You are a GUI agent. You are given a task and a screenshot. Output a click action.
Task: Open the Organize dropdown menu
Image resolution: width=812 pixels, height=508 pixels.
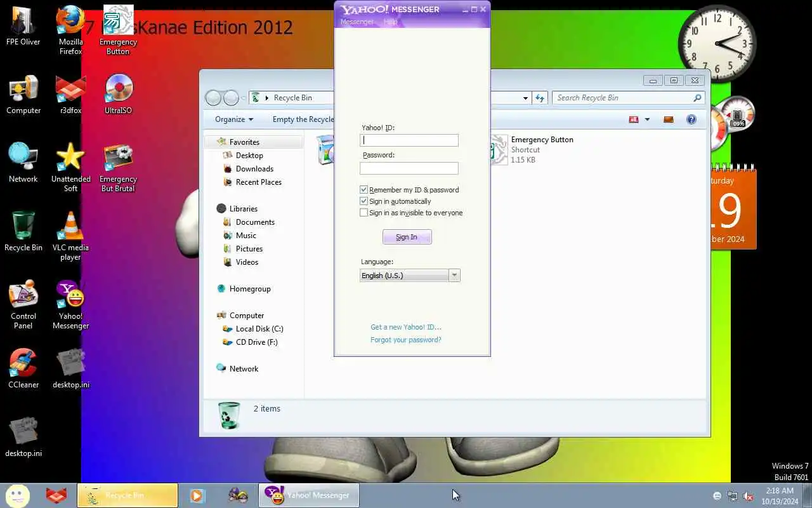[234, 119]
